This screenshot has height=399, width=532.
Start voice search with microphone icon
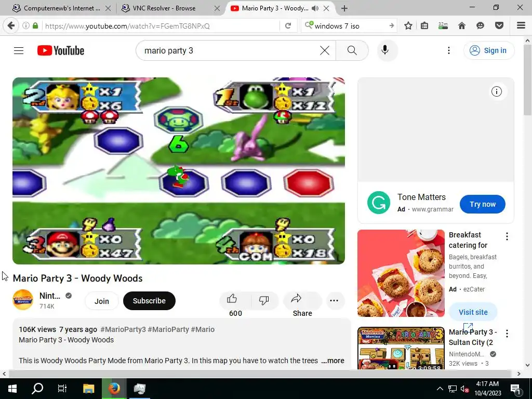[385, 50]
